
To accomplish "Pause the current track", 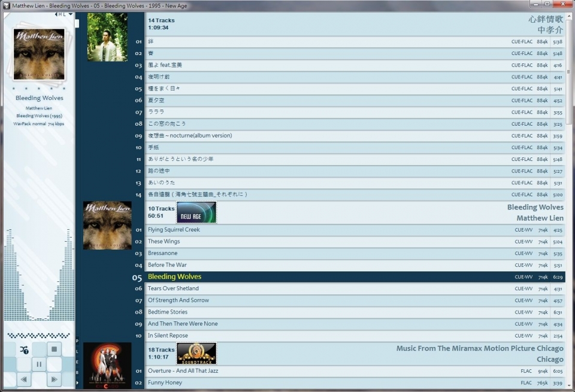I will [x=39, y=364].
